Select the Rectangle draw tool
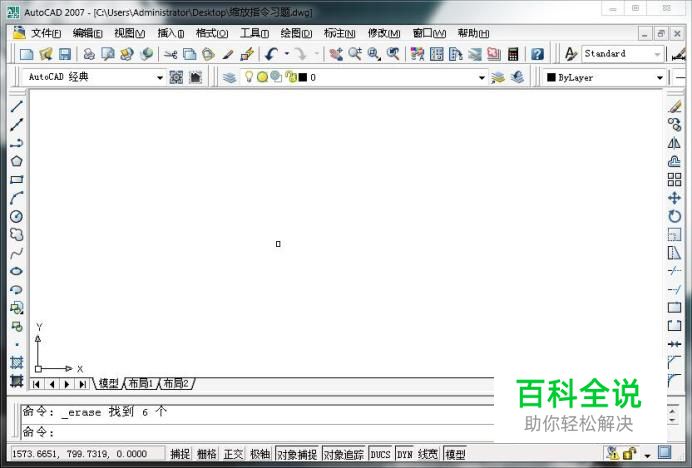The image size is (692, 468). point(16,180)
